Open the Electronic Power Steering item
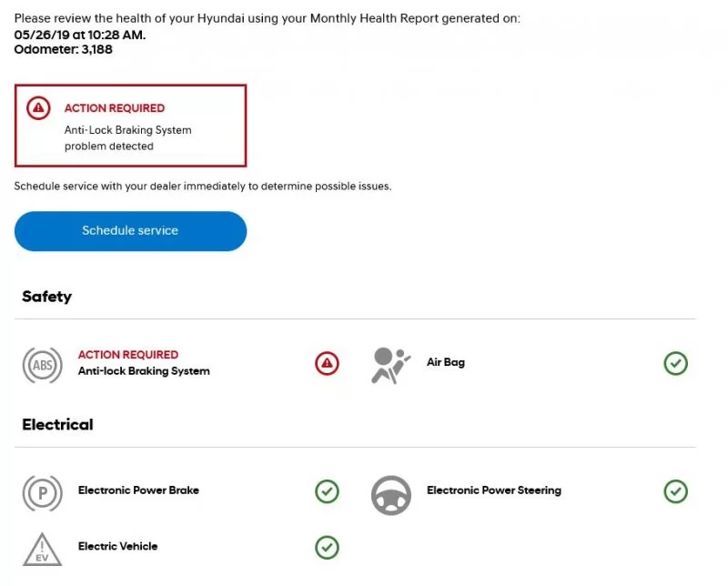Viewport: 728px width, 586px height. [494, 490]
